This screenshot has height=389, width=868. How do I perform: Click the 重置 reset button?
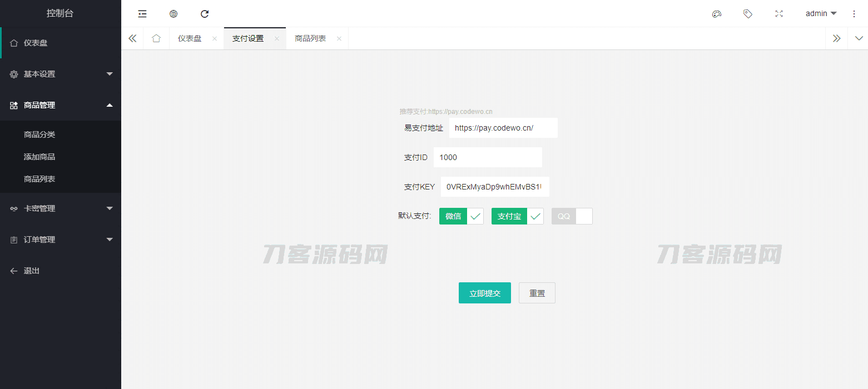pyautogui.click(x=537, y=293)
